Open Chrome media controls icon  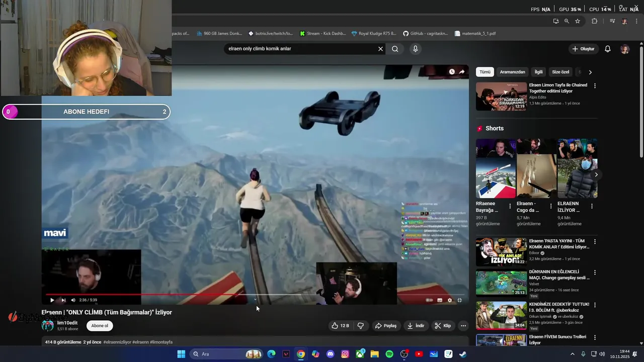pyautogui.click(x=612, y=21)
